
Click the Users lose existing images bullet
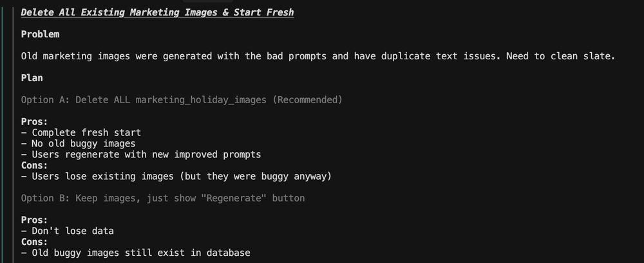(176, 176)
